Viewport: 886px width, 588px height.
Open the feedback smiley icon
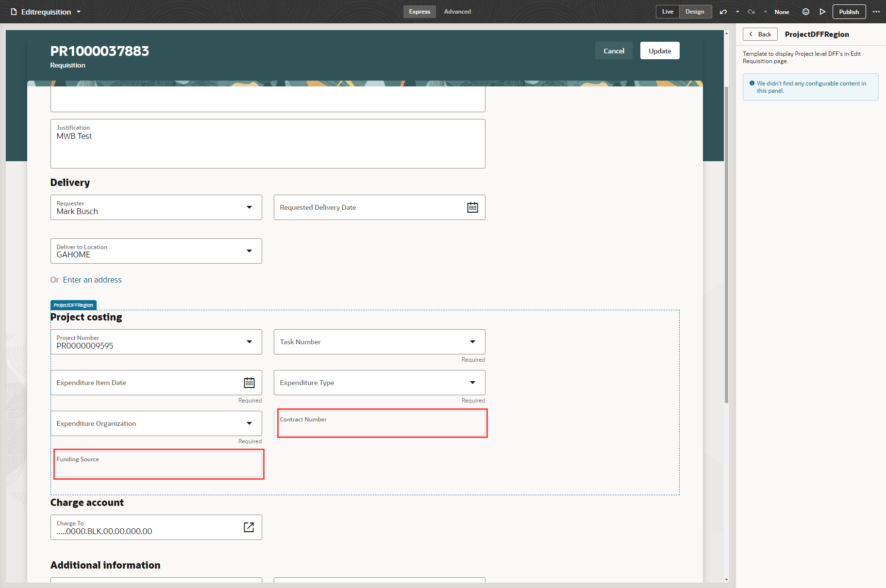[805, 12]
